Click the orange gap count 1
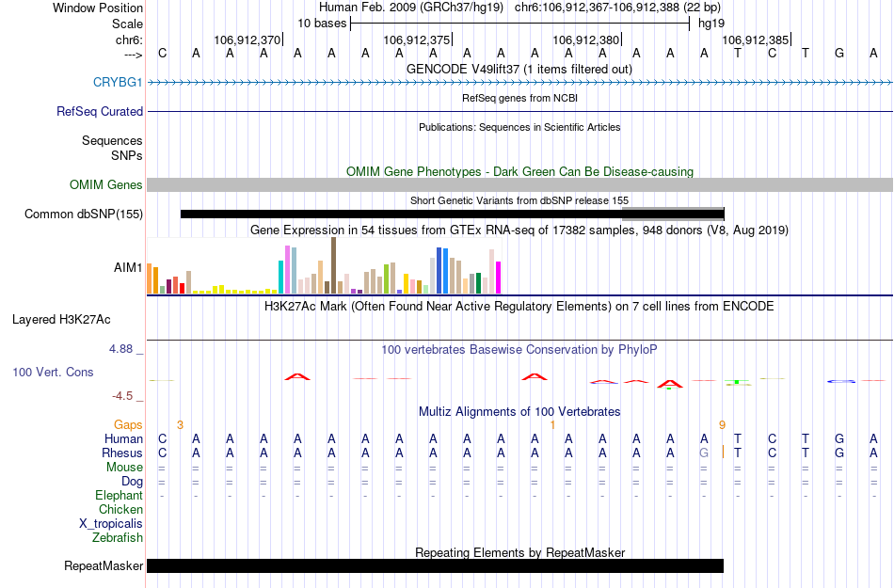The height and width of the screenshot is (588, 894). pos(551,425)
